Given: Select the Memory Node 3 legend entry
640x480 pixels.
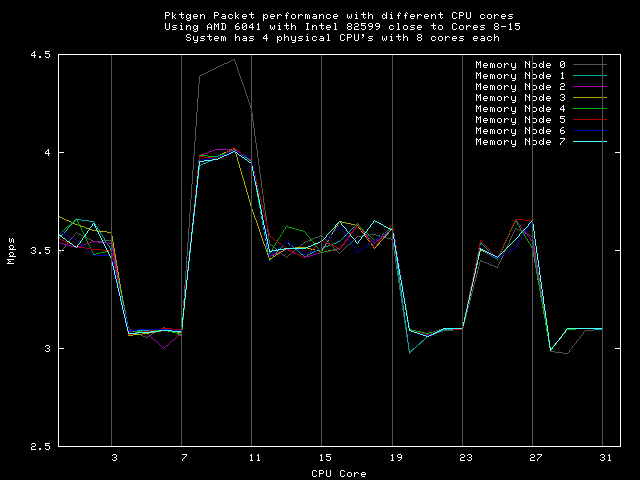Looking at the screenshot, I should tap(519, 98).
